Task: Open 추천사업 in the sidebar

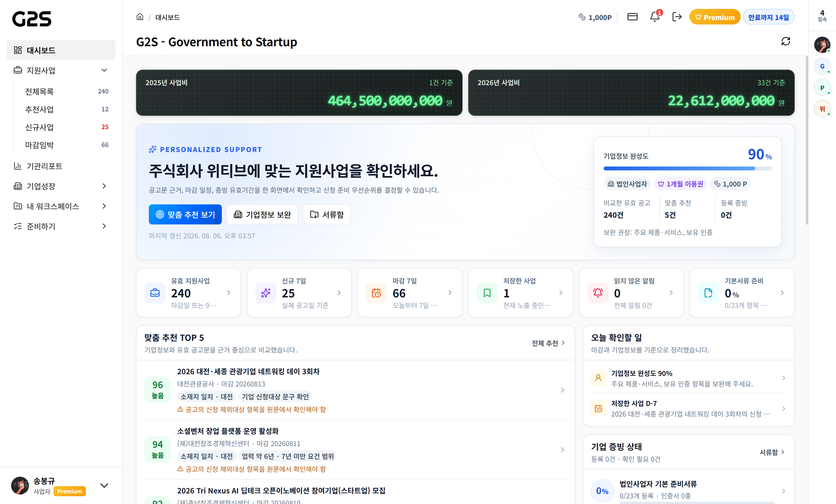Action: pyautogui.click(x=67, y=109)
